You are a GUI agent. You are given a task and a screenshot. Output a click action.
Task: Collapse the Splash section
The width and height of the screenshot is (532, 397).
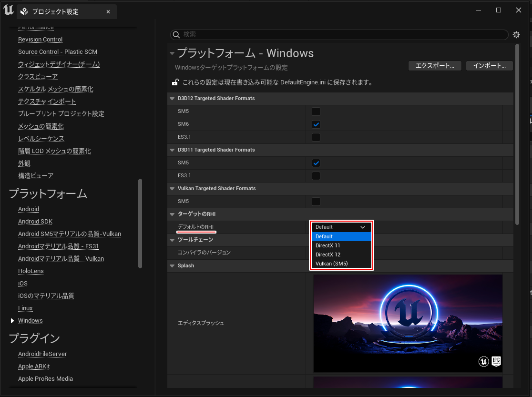tap(173, 266)
